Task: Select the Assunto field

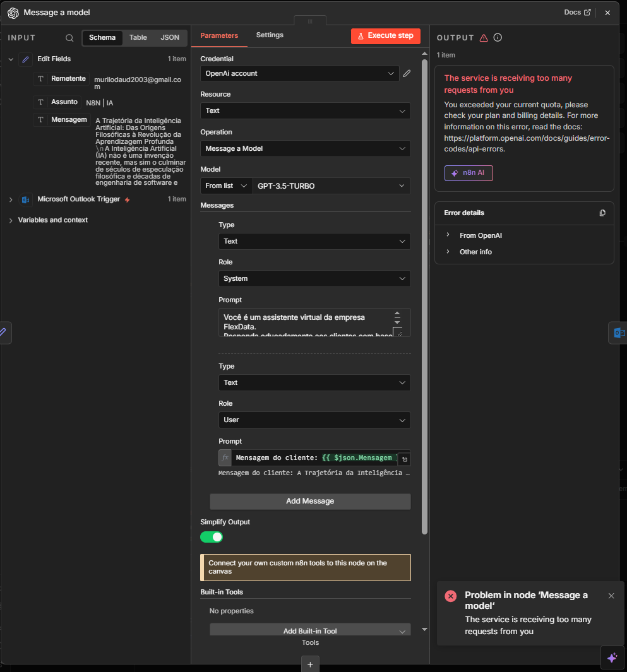Action: pyautogui.click(x=57, y=102)
